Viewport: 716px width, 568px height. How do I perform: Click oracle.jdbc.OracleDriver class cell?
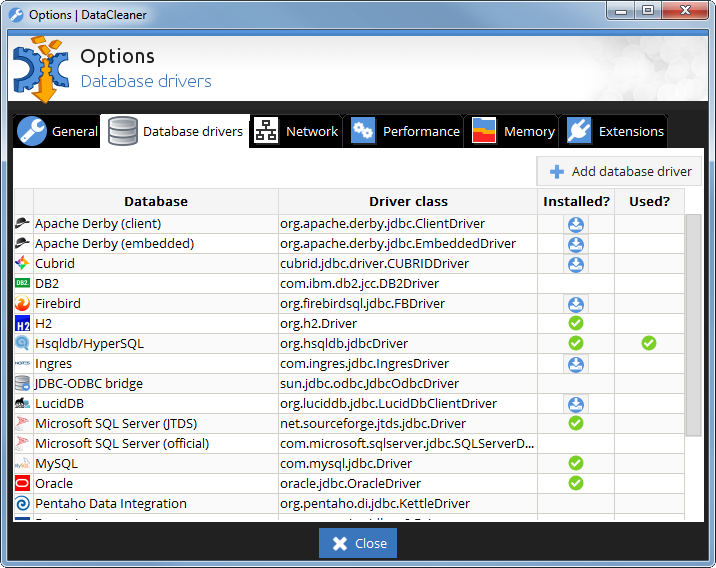pyautogui.click(x=408, y=484)
